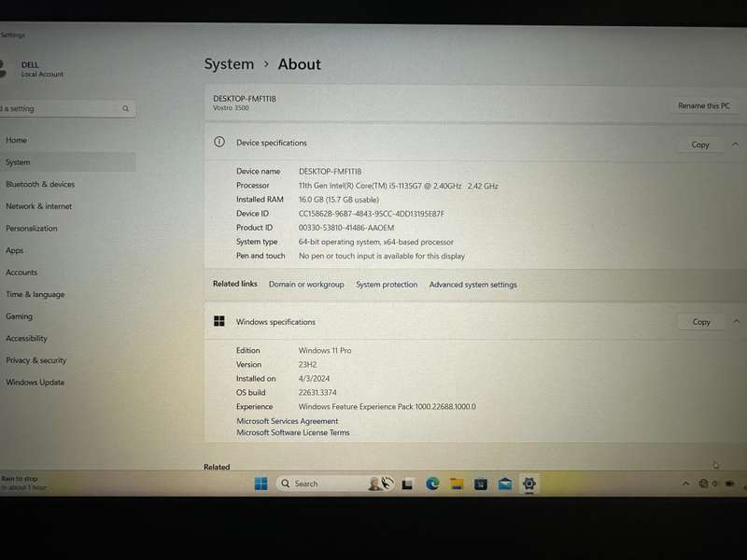747x560 pixels.
Task: Click the battery icon in the system tray
Action: point(730,483)
